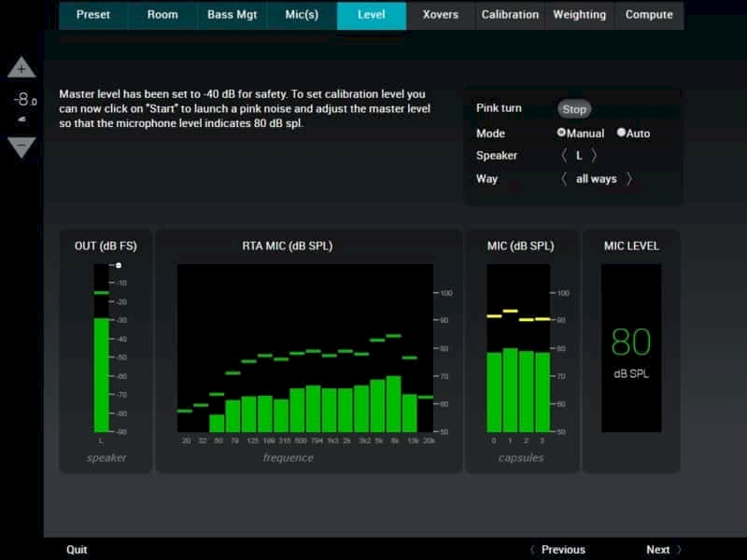
Task: Click the speaker 'L' value
Action: (579, 156)
